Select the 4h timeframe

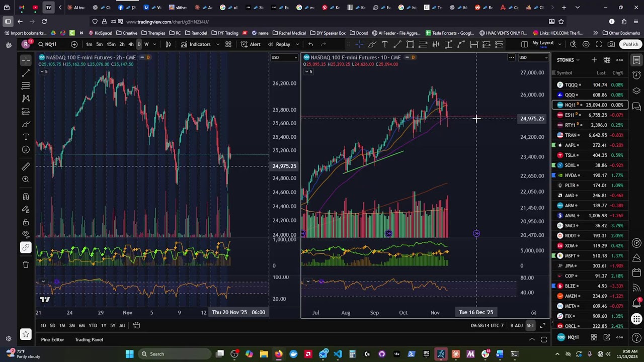(131, 44)
